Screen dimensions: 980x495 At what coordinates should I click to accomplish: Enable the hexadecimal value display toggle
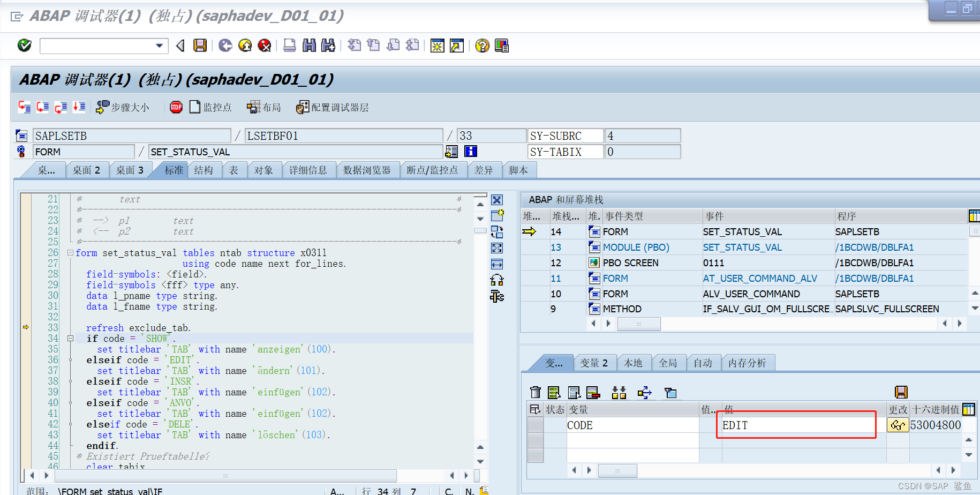click(x=969, y=409)
